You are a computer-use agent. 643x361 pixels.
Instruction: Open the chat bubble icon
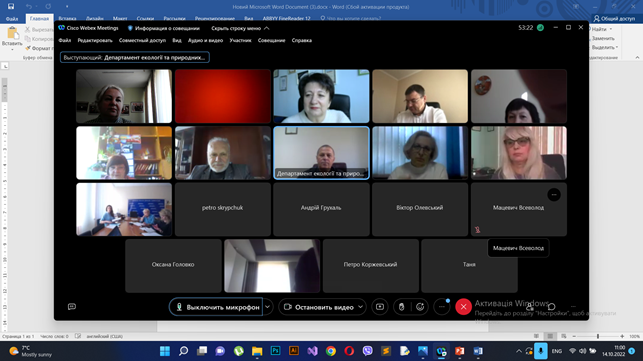[552, 307]
